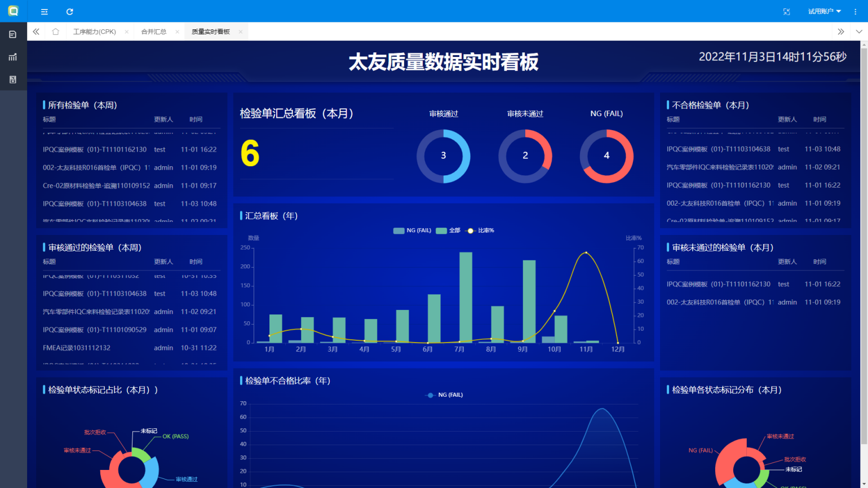The width and height of the screenshot is (868, 488).
Task: Click the 审核通过 donut chart showing 3
Action: 444,156
